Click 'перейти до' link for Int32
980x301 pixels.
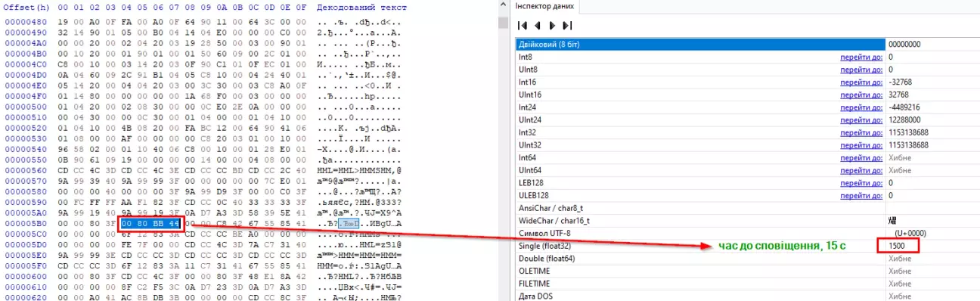861,132
